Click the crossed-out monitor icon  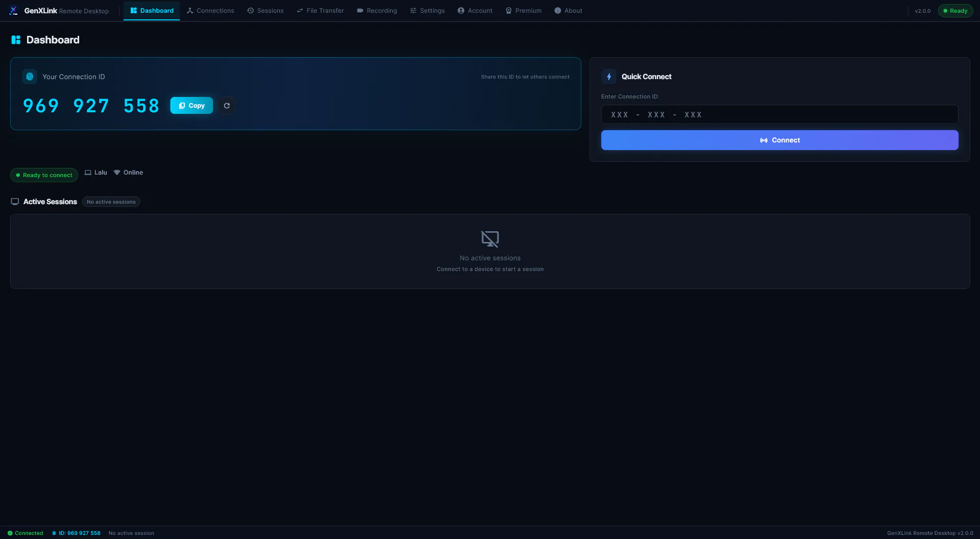tap(490, 239)
